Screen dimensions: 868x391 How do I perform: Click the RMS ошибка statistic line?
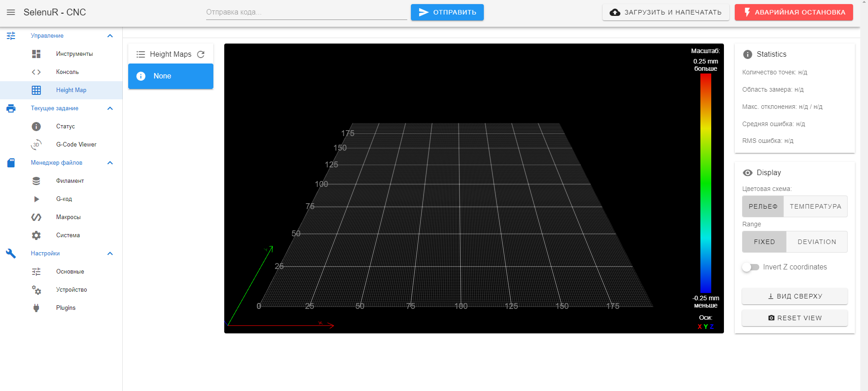(x=768, y=141)
